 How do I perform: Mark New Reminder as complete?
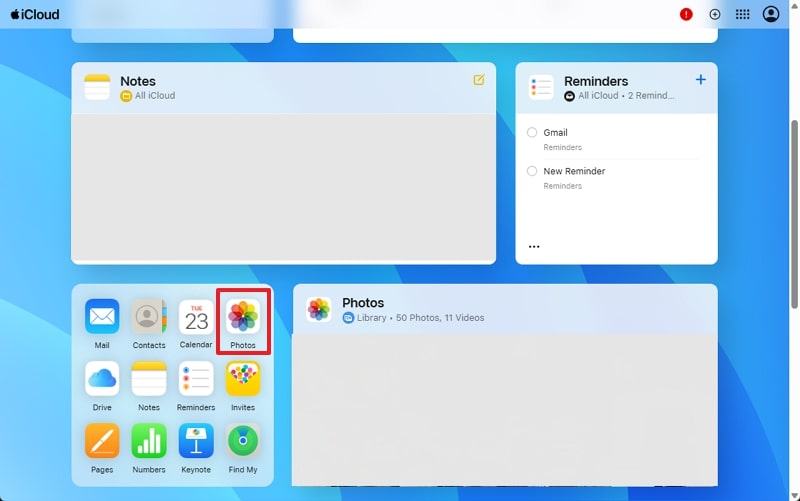tap(532, 171)
